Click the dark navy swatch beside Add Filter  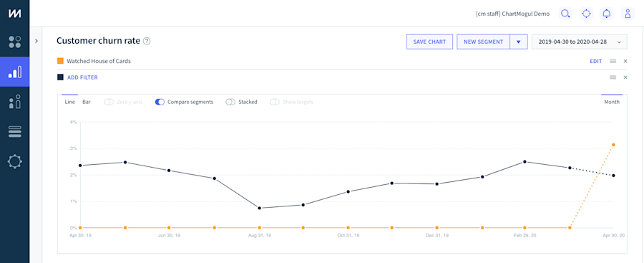60,77
